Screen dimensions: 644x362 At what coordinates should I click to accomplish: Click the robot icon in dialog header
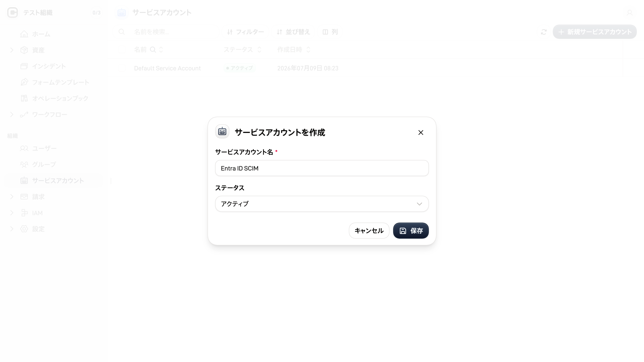222,131
